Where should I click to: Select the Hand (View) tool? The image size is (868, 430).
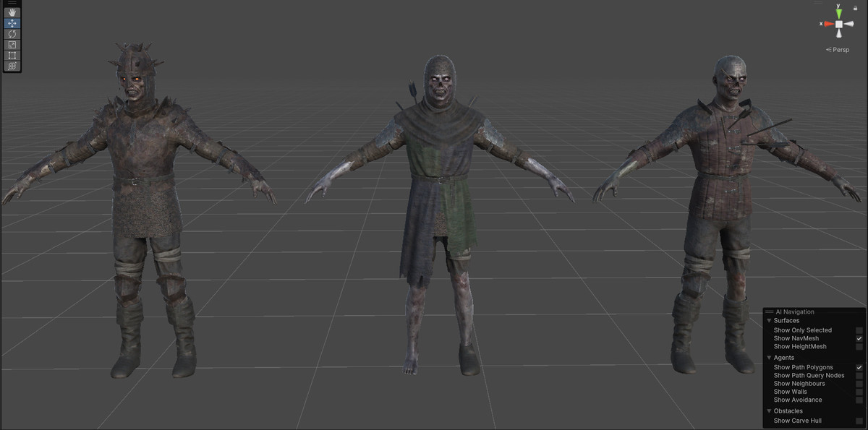pyautogui.click(x=12, y=12)
